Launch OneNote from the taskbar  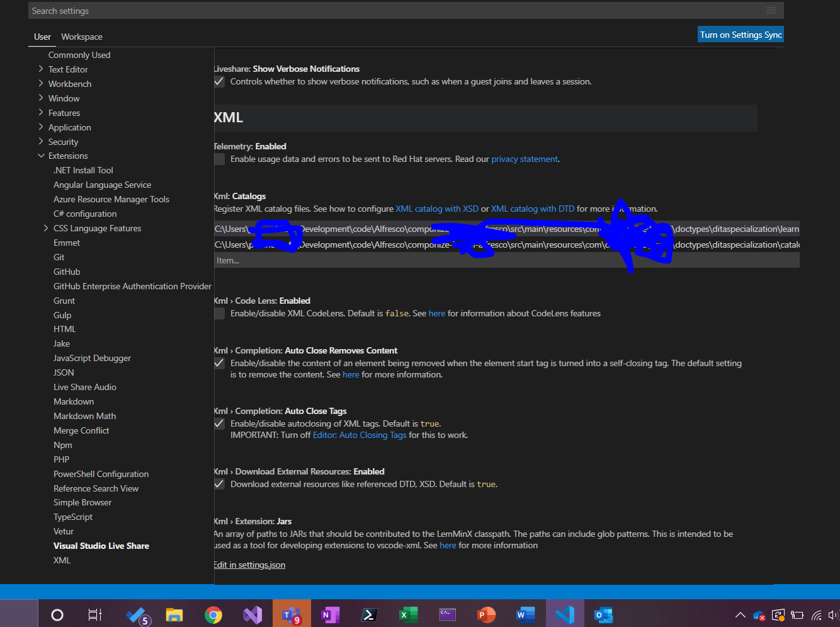330,615
